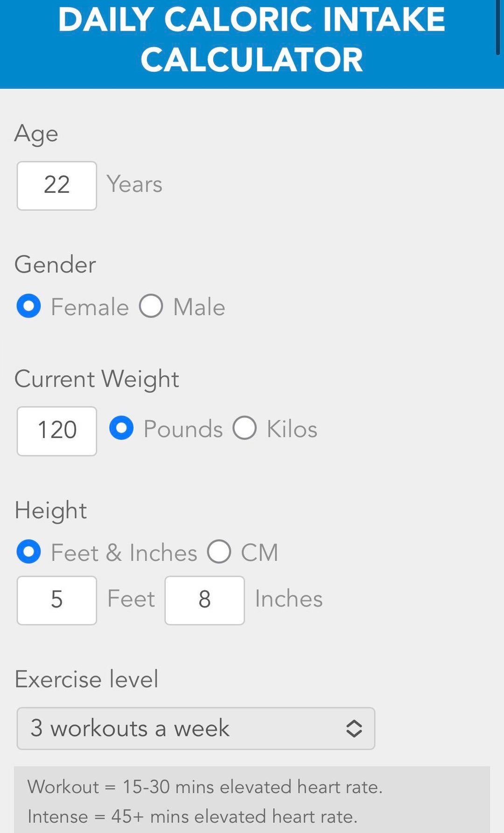Select the Female gender radio button
Screen dimensions: 504x833
click(29, 306)
